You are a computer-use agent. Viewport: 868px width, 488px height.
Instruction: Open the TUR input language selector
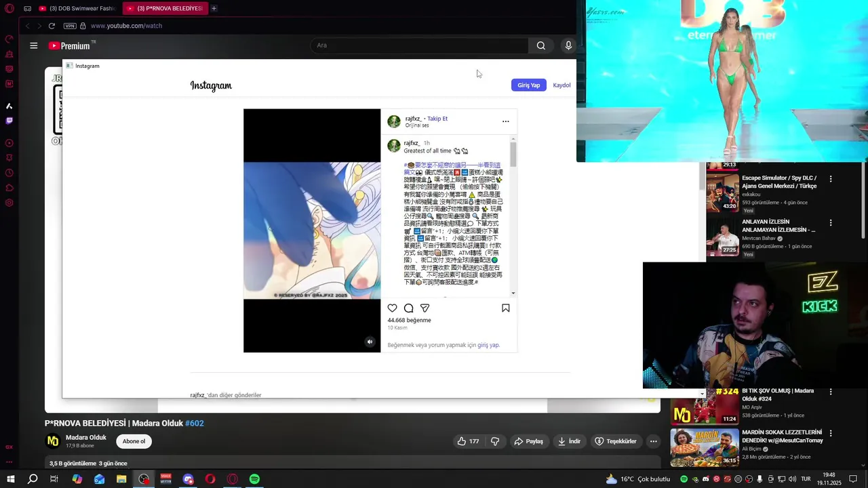coord(806,479)
